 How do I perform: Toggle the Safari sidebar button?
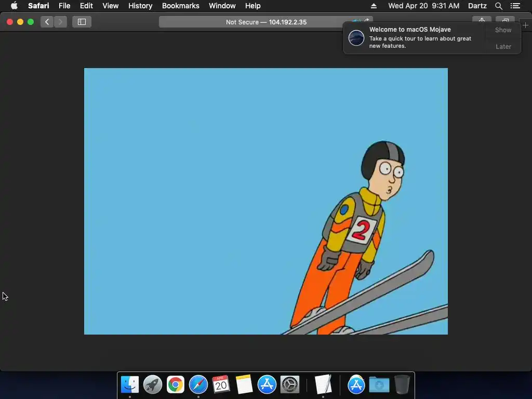82,22
